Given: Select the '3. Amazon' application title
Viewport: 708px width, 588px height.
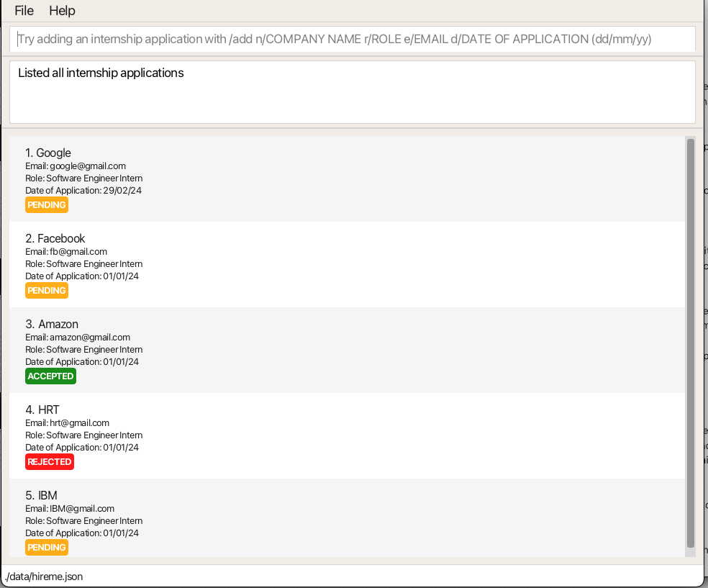Looking at the screenshot, I should tap(52, 325).
